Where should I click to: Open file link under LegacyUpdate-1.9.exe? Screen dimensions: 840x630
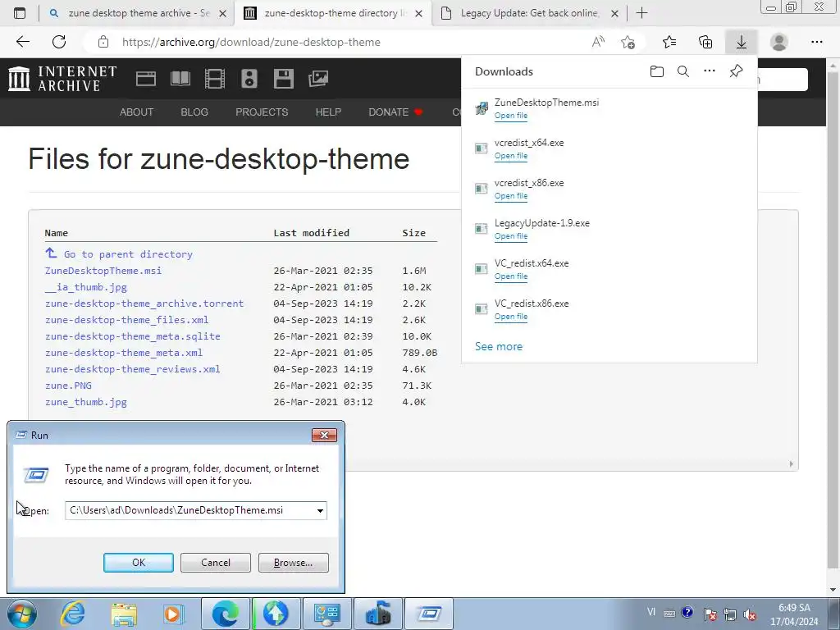pos(510,236)
